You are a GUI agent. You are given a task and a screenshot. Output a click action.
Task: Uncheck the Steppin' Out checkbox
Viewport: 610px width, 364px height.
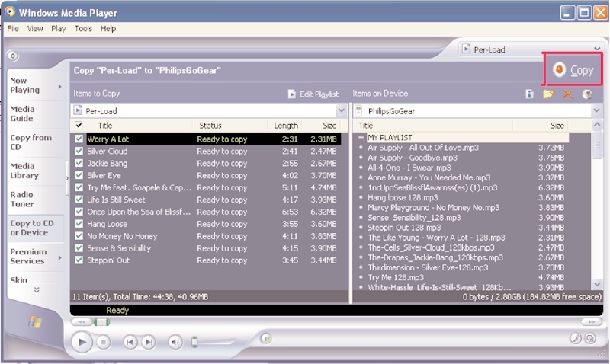79,260
